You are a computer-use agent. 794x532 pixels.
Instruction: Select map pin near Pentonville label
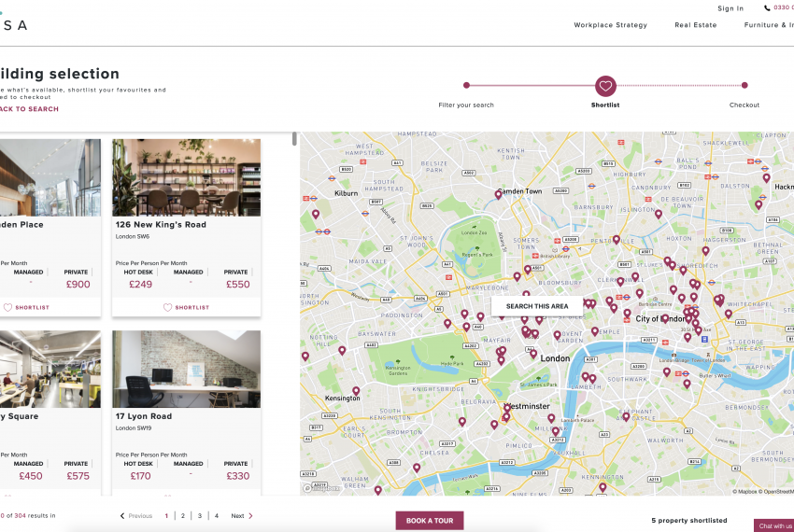[617, 240]
